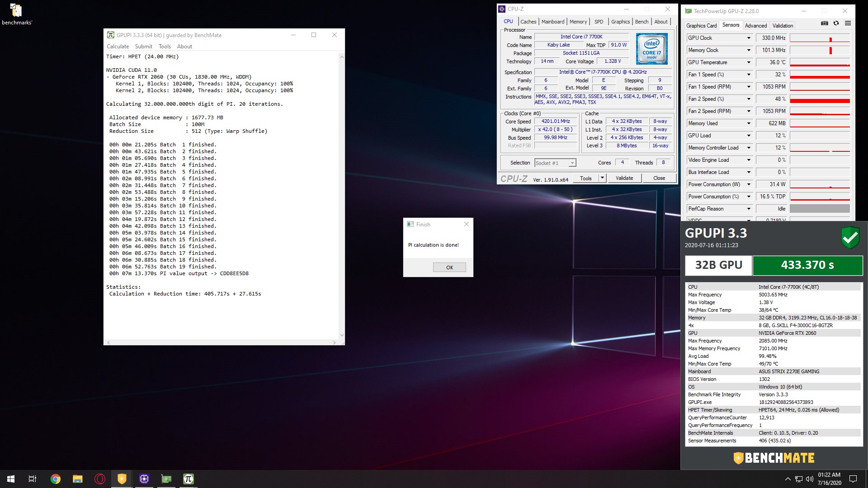Click the GPU-Z refresh icon

(x=836, y=23)
